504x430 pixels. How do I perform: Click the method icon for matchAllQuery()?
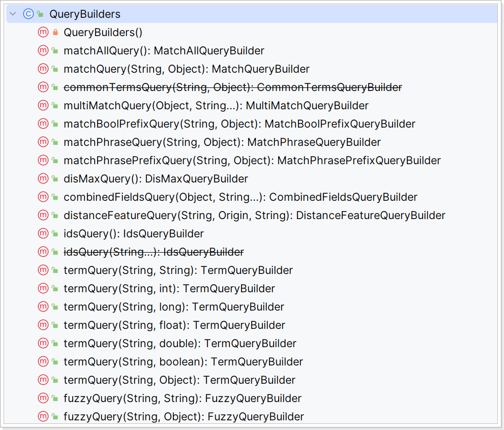coord(43,50)
